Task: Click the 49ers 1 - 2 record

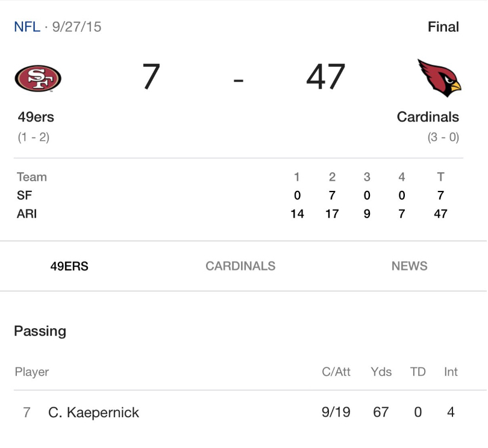Action: (34, 137)
